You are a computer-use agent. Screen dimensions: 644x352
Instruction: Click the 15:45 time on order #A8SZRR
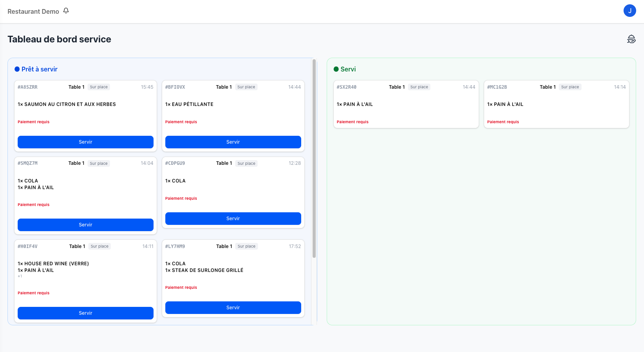click(147, 87)
